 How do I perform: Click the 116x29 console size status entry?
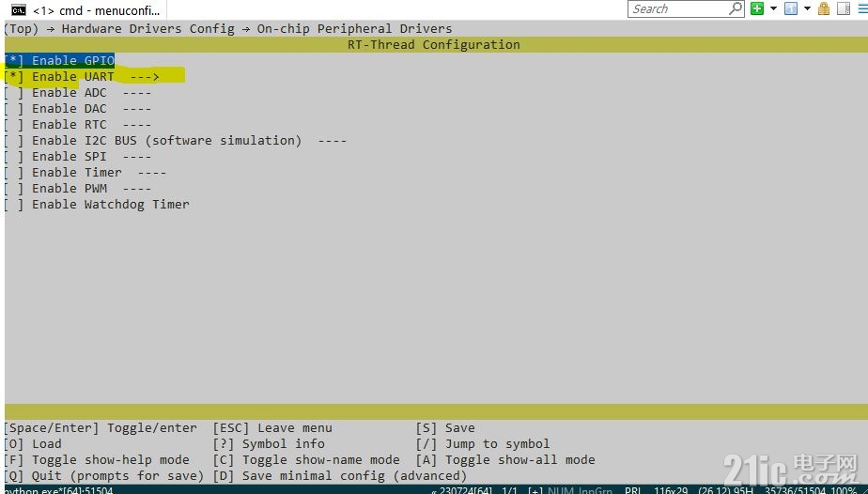click(671, 490)
